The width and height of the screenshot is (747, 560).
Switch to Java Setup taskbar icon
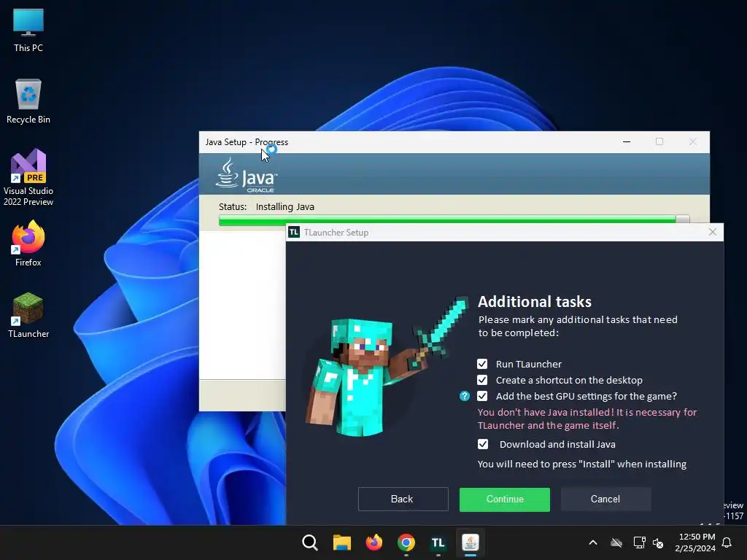point(471,542)
